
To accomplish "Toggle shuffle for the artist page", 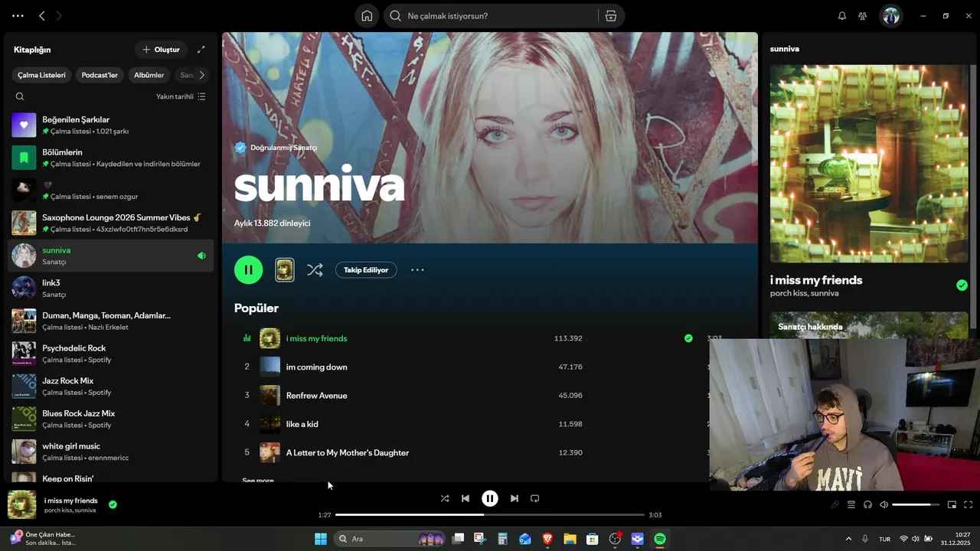I will [x=315, y=269].
